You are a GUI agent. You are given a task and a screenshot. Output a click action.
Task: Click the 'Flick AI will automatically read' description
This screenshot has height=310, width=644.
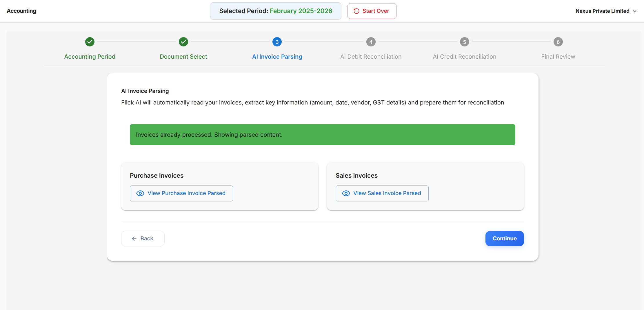[312, 103]
